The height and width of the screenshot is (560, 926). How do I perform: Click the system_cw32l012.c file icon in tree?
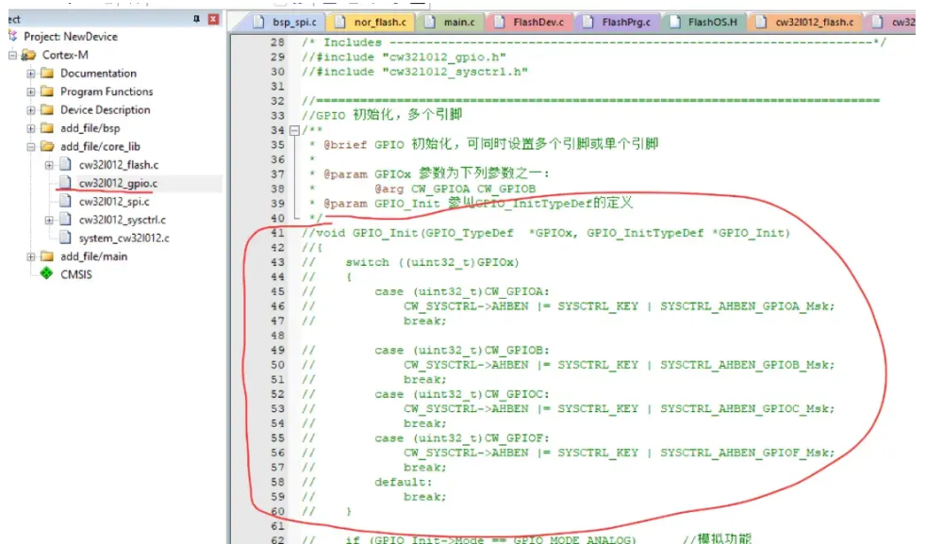[66, 238]
